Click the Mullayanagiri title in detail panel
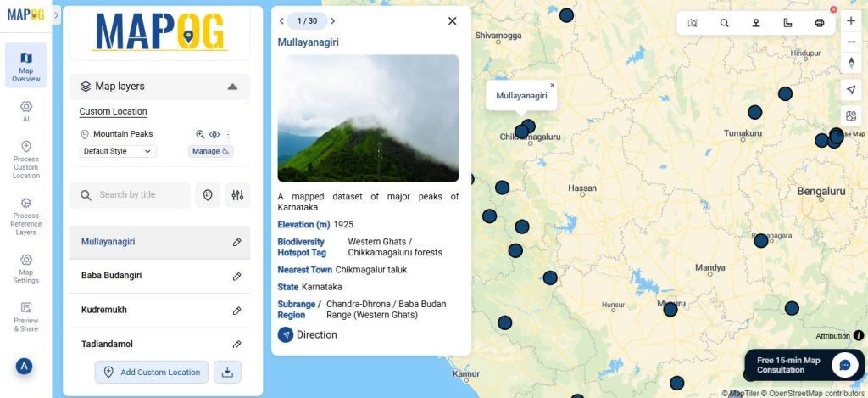This screenshot has width=868, height=398. click(x=309, y=42)
